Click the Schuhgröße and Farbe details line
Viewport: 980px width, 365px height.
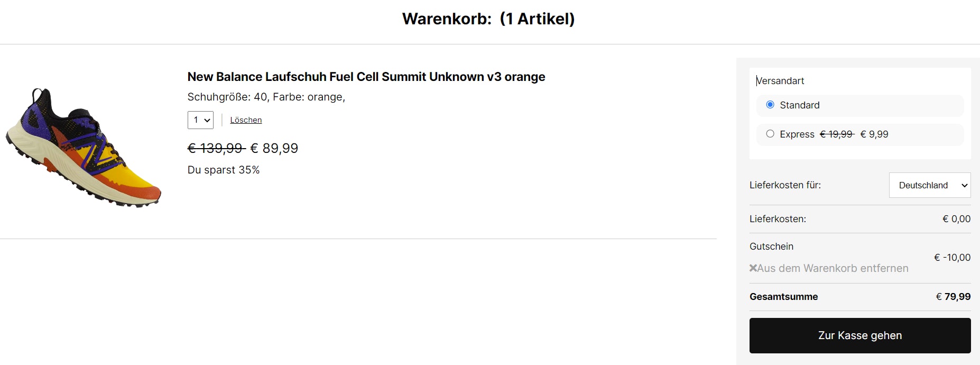pos(266,97)
